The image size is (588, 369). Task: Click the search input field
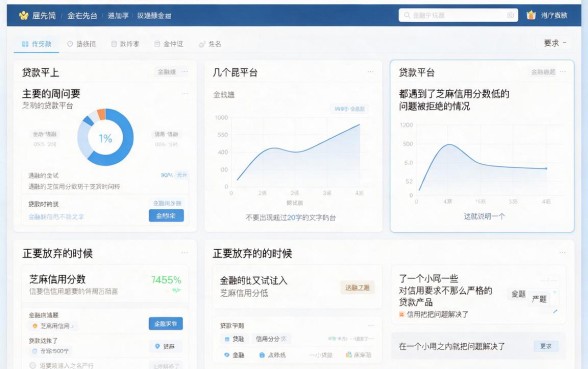pyautogui.click(x=458, y=15)
